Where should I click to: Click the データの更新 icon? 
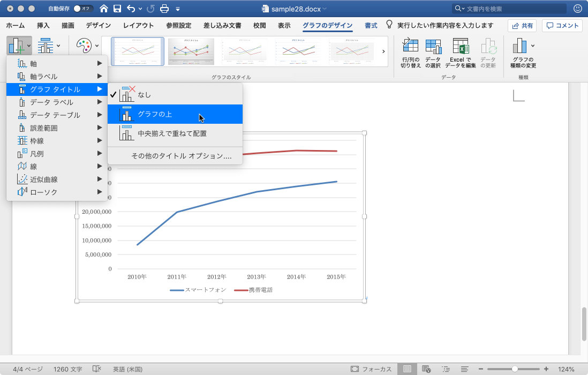point(488,52)
